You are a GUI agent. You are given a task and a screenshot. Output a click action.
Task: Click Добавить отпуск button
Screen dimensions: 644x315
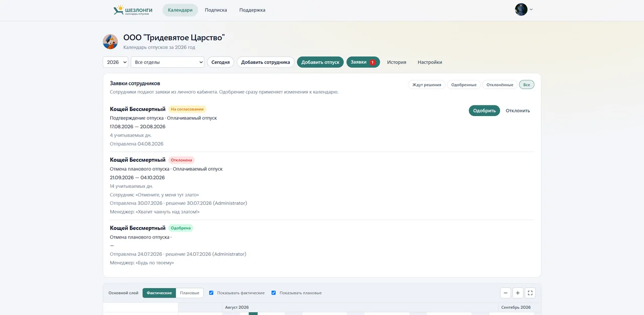click(320, 62)
